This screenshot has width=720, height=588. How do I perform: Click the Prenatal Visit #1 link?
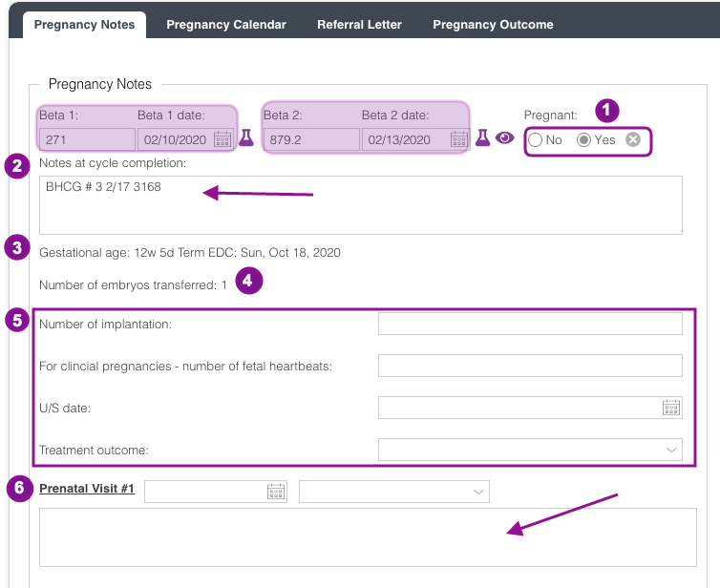tap(87, 490)
